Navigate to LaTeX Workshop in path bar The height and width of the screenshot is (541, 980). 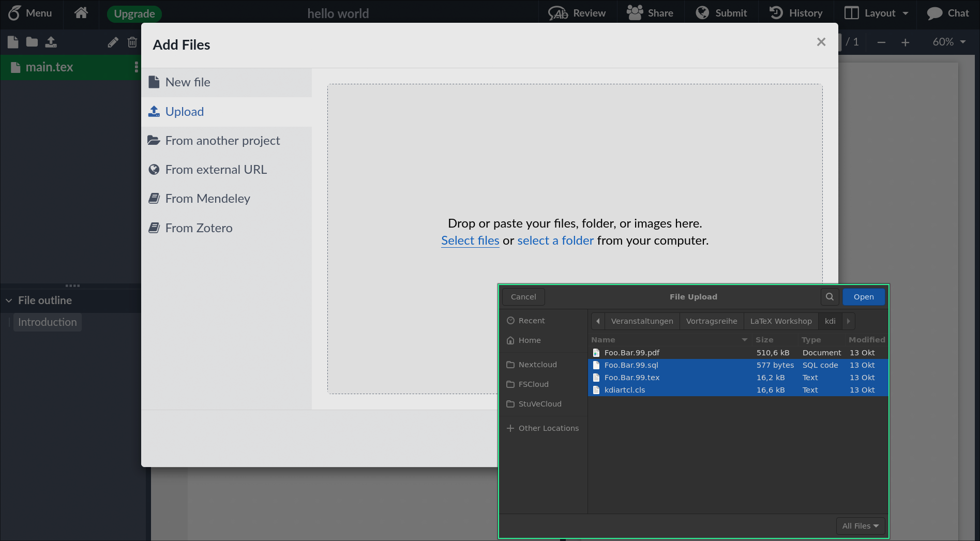click(781, 321)
